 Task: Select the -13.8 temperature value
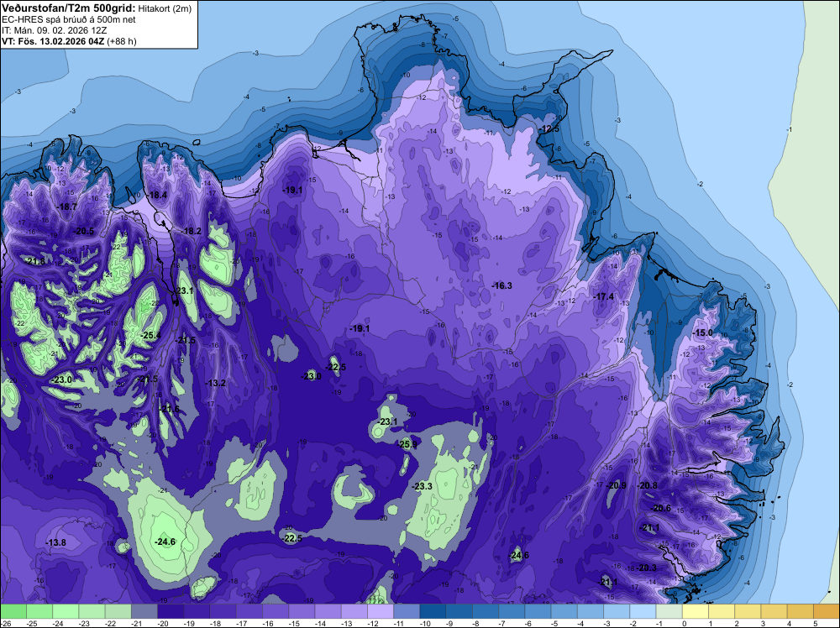(55, 543)
